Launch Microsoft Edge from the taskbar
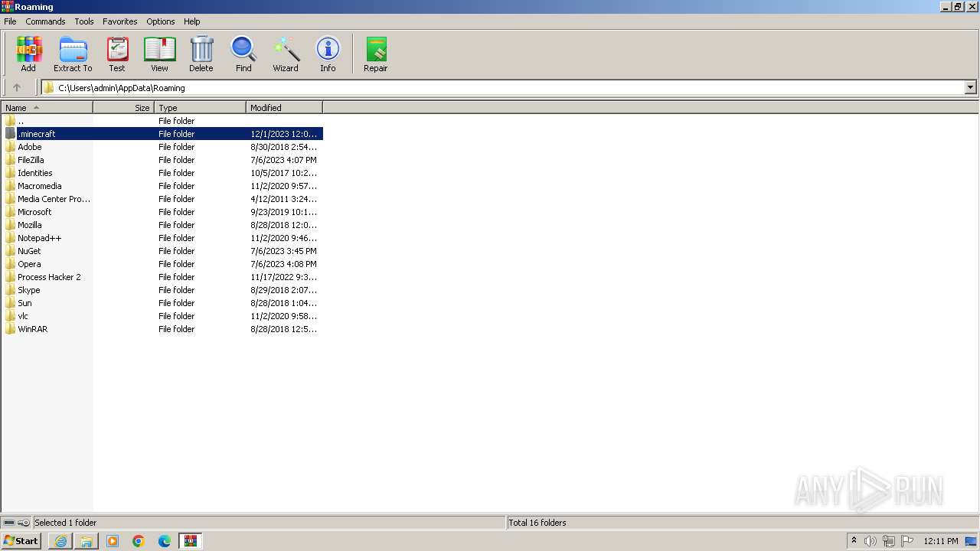 pyautogui.click(x=165, y=541)
